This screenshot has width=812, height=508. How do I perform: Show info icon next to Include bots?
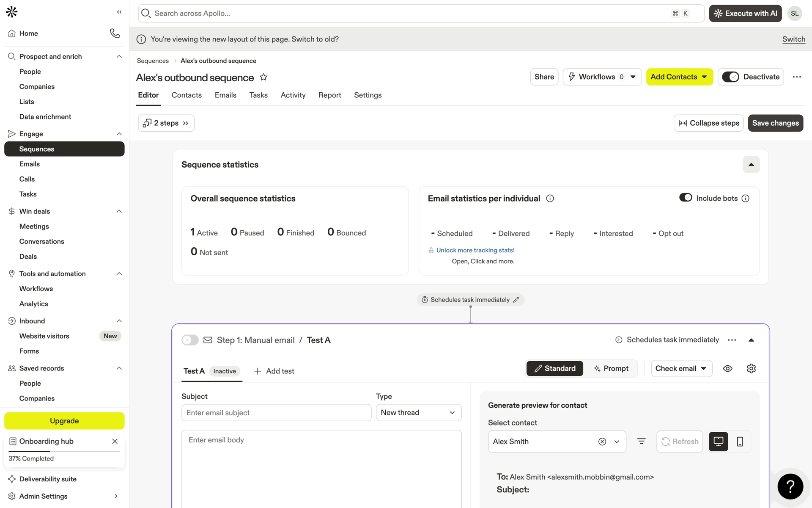[746, 199]
